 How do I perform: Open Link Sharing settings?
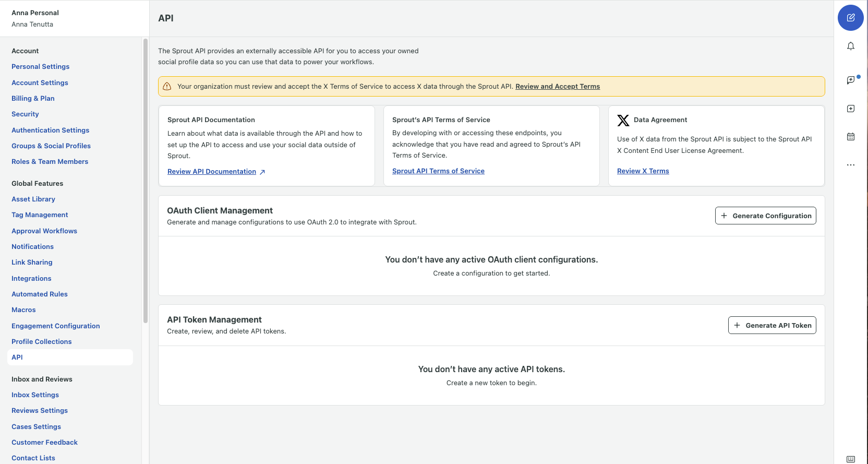(32, 263)
